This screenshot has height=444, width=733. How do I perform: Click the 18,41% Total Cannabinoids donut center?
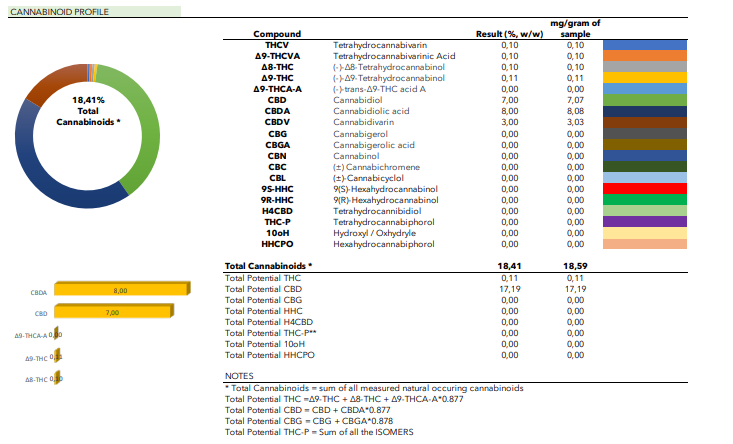coord(89,111)
